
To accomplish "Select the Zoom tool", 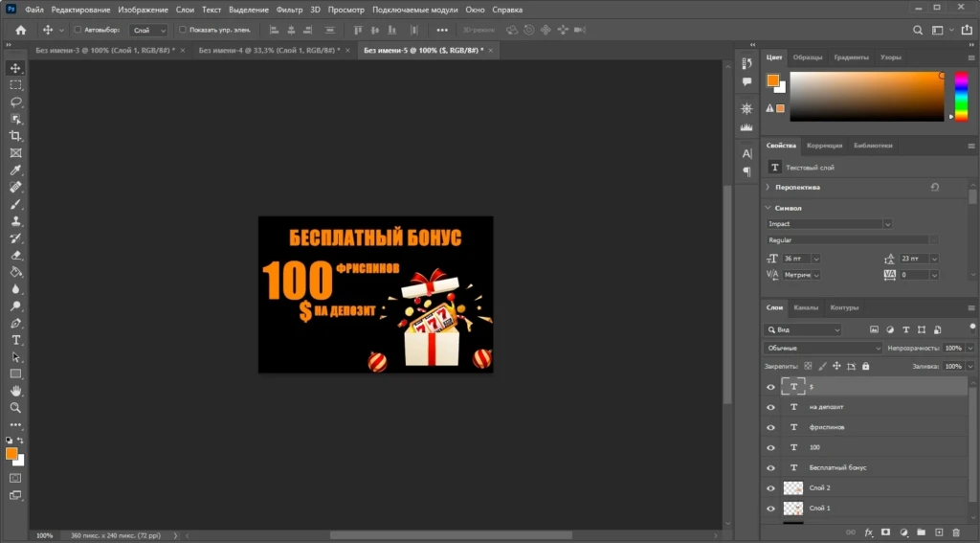I will tap(15, 408).
